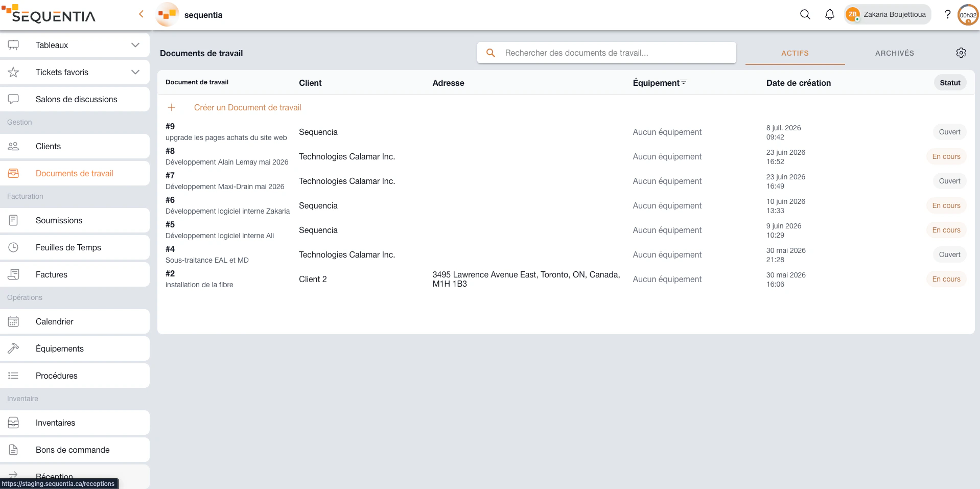Expand the Tableaux chevron
The height and width of the screenshot is (489, 980).
click(135, 45)
